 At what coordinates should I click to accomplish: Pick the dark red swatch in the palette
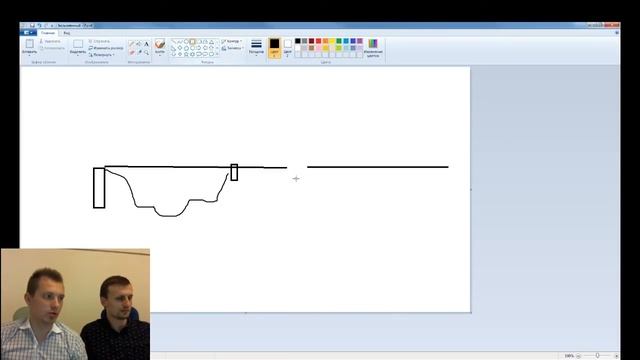pyautogui.click(x=311, y=41)
